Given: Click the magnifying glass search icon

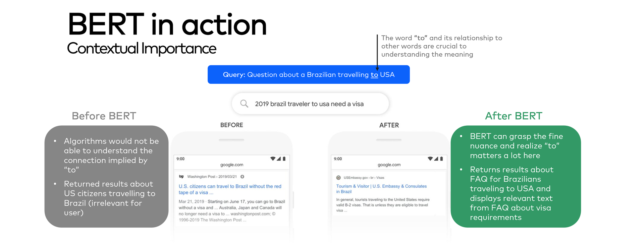Looking at the screenshot, I should (244, 104).
